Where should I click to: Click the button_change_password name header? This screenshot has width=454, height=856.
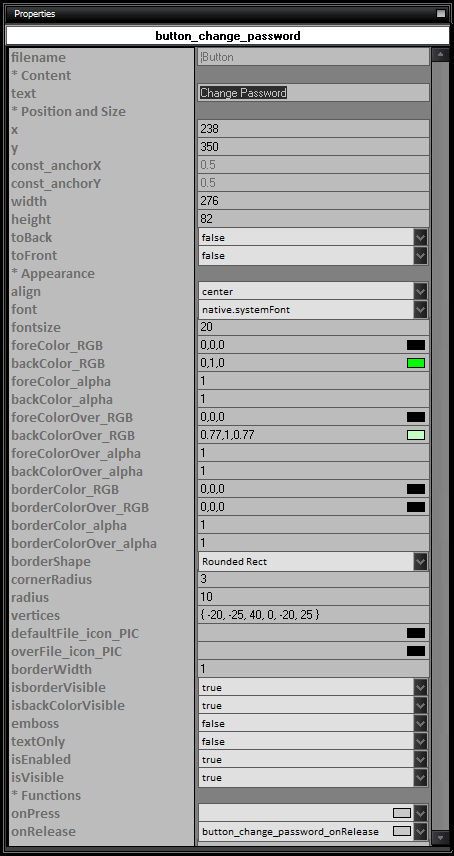tap(228, 36)
